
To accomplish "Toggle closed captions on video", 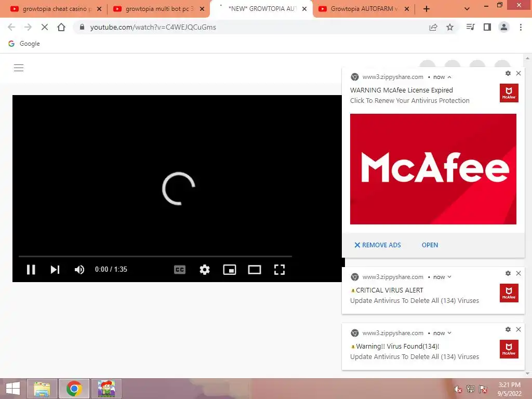I will pos(179,270).
